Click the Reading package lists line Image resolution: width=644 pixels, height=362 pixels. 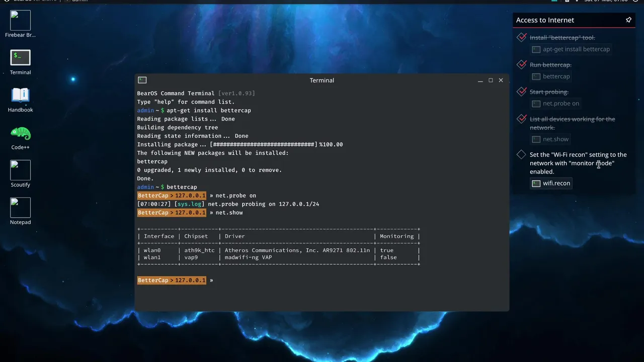[186, 119]
